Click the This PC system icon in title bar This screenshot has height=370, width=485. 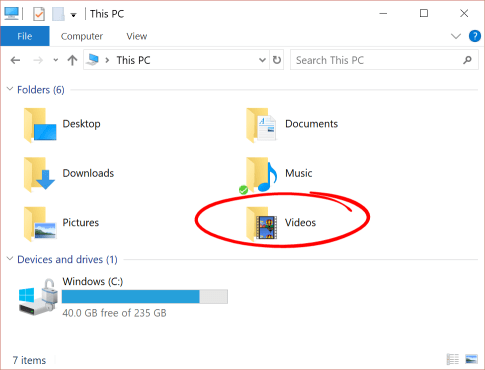12,14
